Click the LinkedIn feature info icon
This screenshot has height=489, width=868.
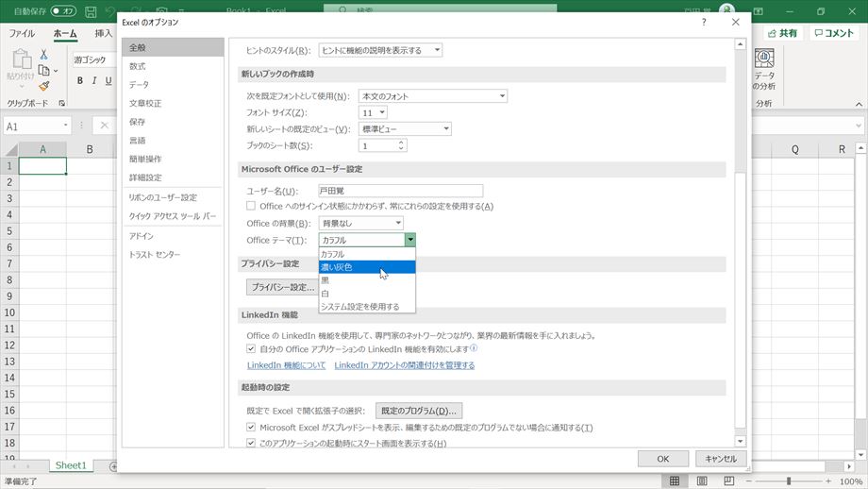(x=474, y=347)
